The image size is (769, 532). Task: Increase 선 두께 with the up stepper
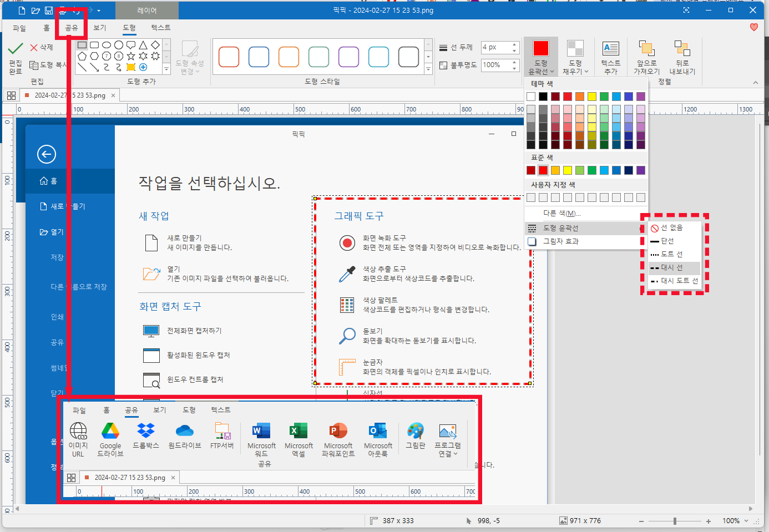[x=514, y=44]
